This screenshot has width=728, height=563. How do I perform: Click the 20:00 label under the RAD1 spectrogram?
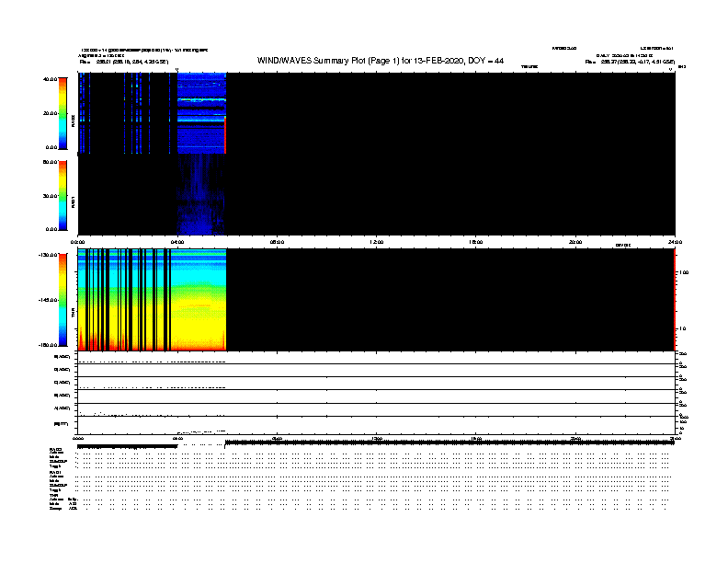[x=575, y=242]
